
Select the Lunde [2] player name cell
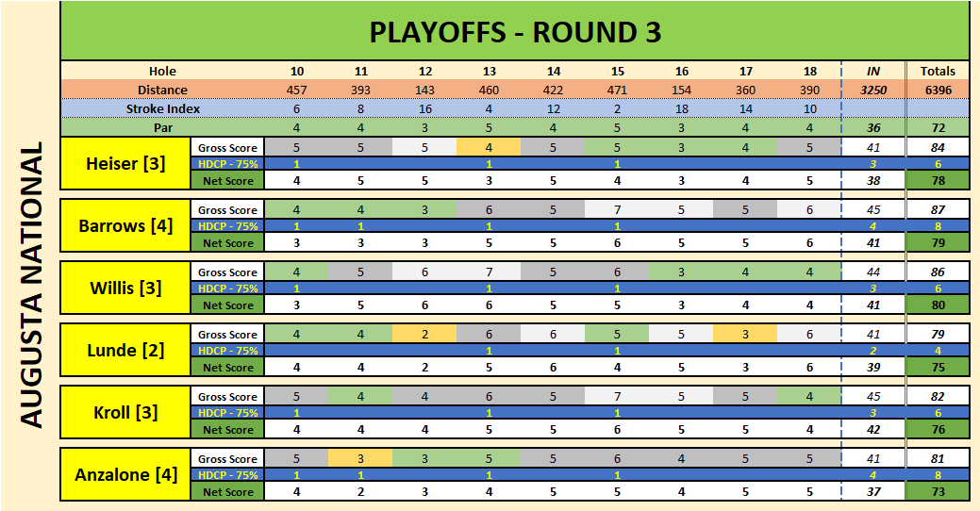click(x=125, y=351)
